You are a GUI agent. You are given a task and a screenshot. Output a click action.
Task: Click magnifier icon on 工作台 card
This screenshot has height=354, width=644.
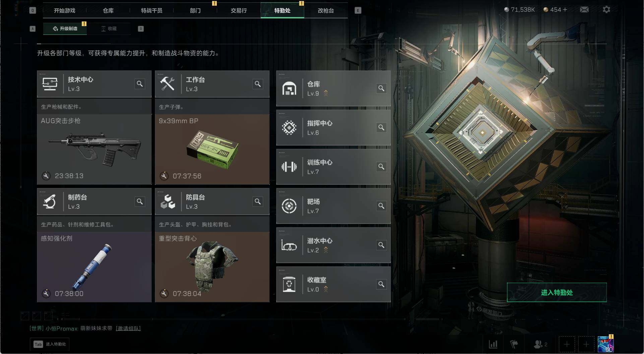(258, 84)
